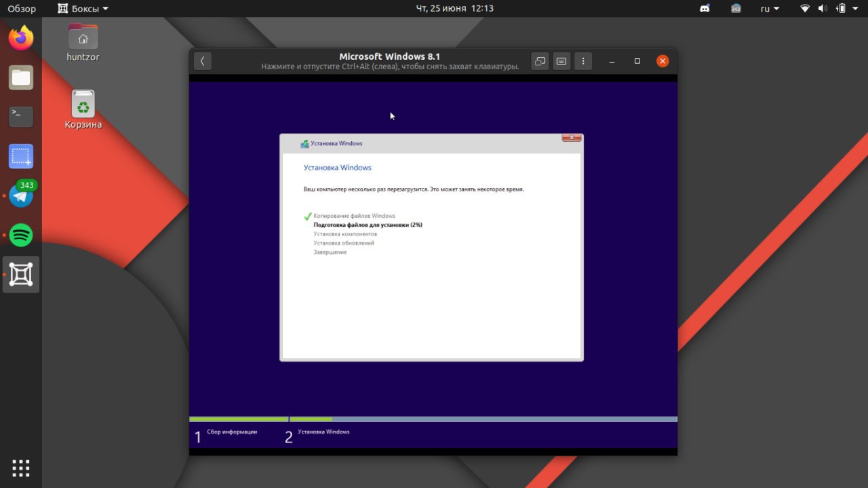This screenshot has width=868, height=488.
Task: Open volume icon in top bar
Action: [823, 9]
